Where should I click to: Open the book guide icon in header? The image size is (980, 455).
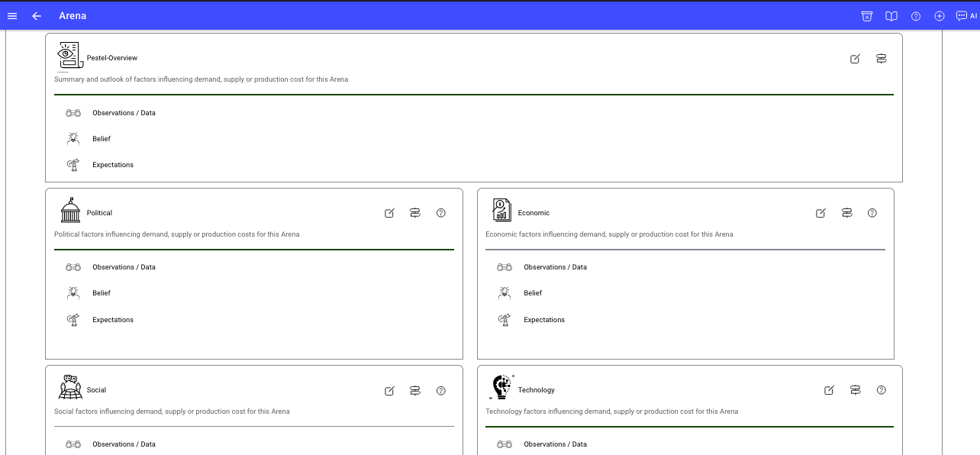coord(891,16)
